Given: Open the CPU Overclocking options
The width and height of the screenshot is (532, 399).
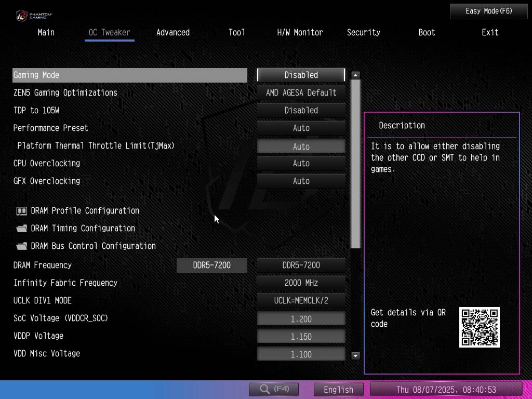Looking at the screenshot, I should point(300,163).
